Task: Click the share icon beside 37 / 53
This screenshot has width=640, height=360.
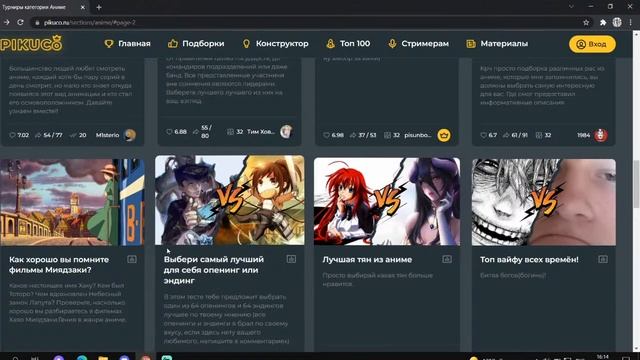Action: [353, 135]
